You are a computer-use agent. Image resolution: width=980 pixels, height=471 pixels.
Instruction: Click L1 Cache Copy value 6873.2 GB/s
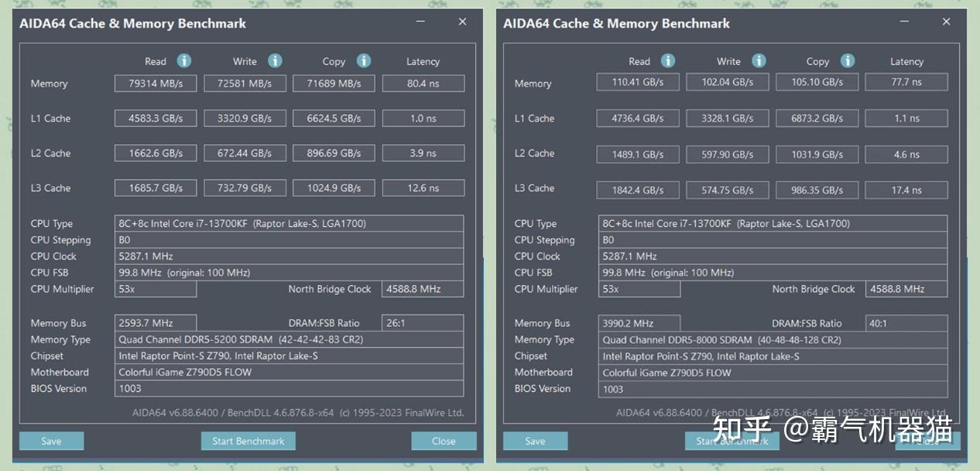(x=817, y=118)
